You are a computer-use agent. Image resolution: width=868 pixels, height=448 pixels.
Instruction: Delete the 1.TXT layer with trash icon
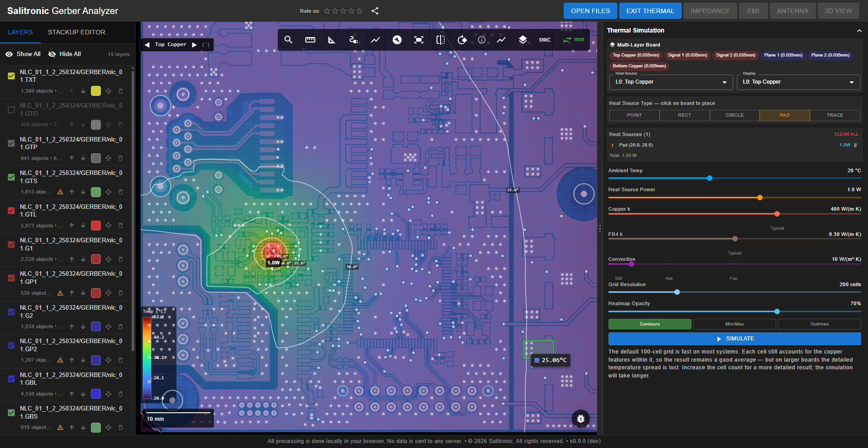120,91
